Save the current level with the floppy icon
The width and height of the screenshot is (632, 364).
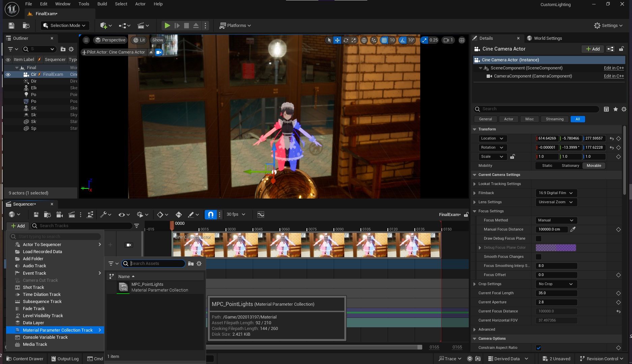11,26
